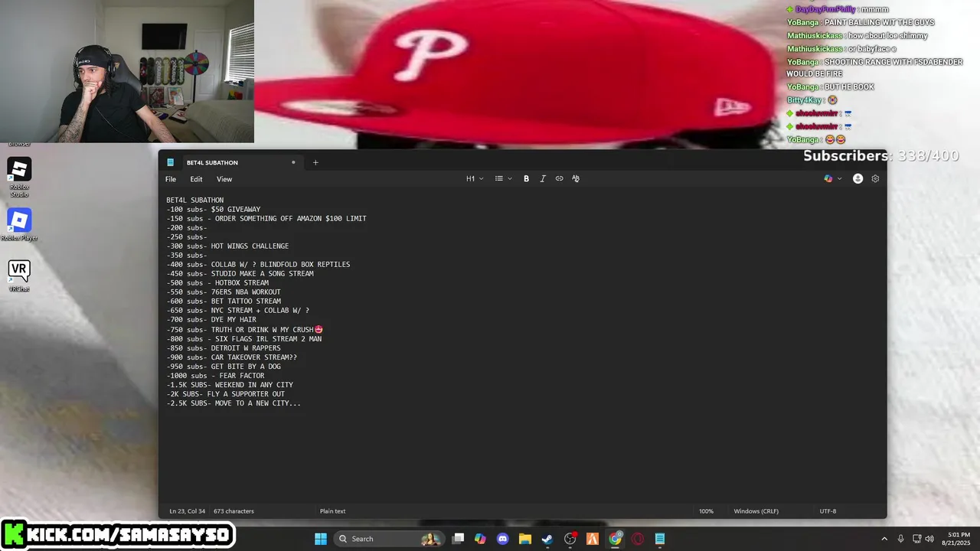
Task: Open the account profile icon in Notepad
Action: [857, 178]
